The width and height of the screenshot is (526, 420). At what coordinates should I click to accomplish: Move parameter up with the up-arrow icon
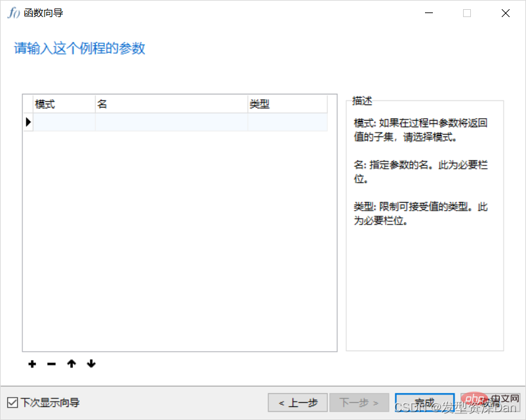click(x=71, y=364)
